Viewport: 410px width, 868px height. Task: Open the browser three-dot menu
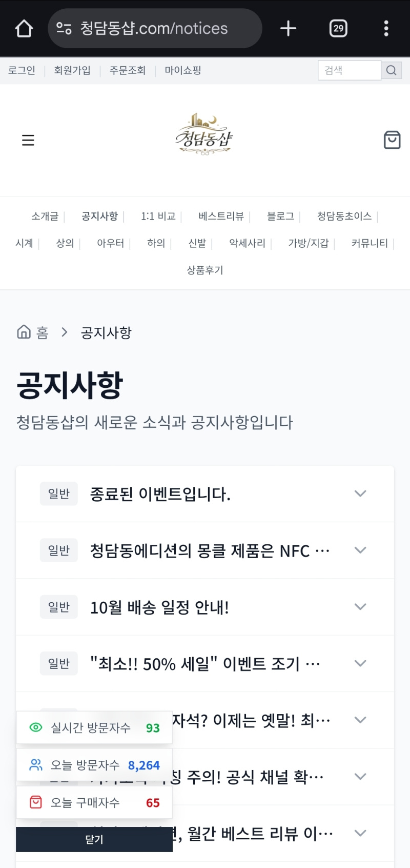(386, 28)
